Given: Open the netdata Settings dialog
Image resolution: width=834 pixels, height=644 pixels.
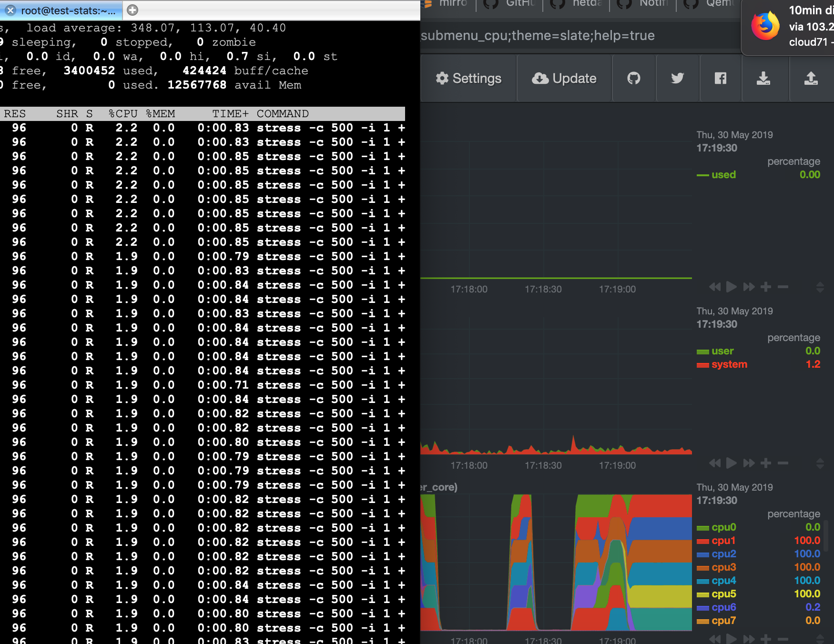Looking at the screenshot, I should tap(468, 78).
